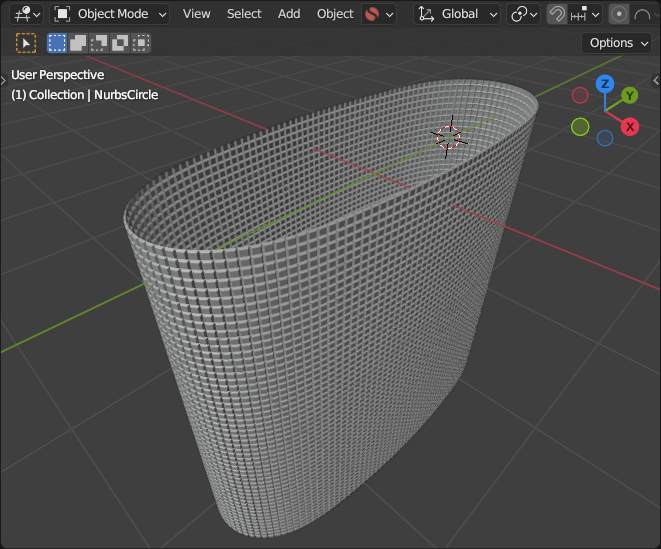The height and width of the screenshot is (549, 661).
Task: Open the pivot point dropdown
Action: (524, 15)
